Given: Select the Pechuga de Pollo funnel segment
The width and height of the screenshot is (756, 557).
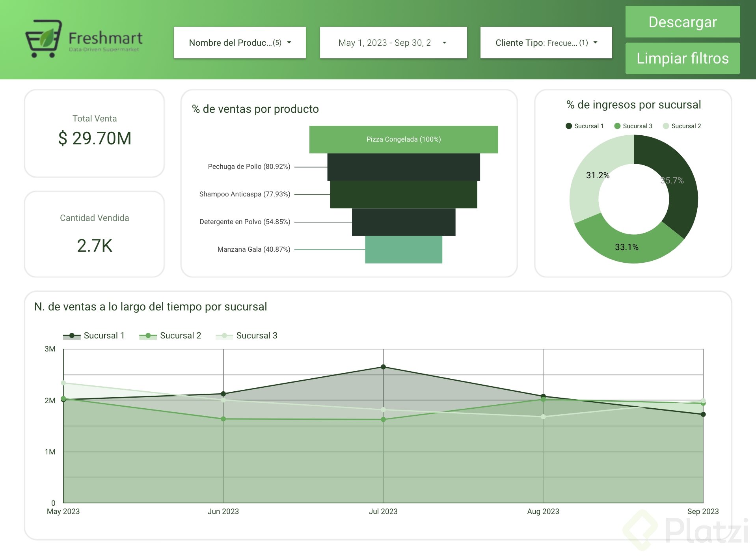Looking at the screenshot, I should pyautogui.click(x=404, y=167).
